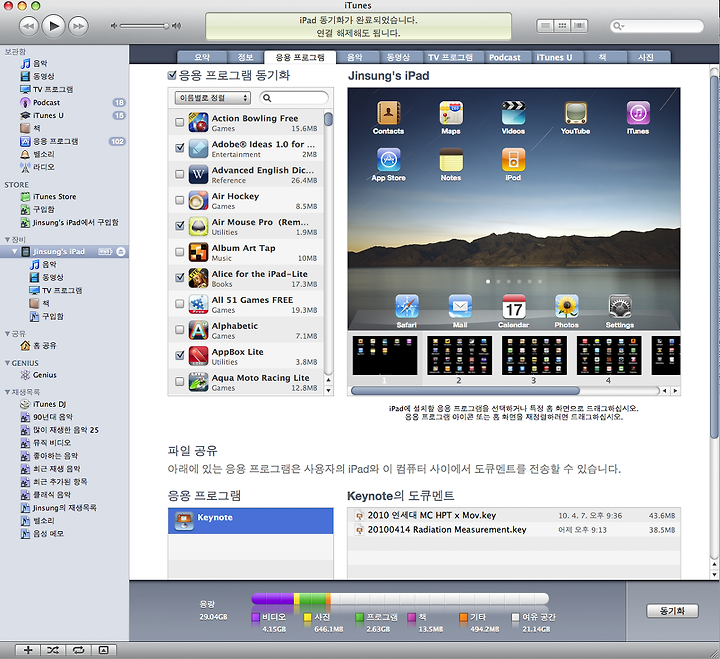Click the Play button

click(53, 26)
